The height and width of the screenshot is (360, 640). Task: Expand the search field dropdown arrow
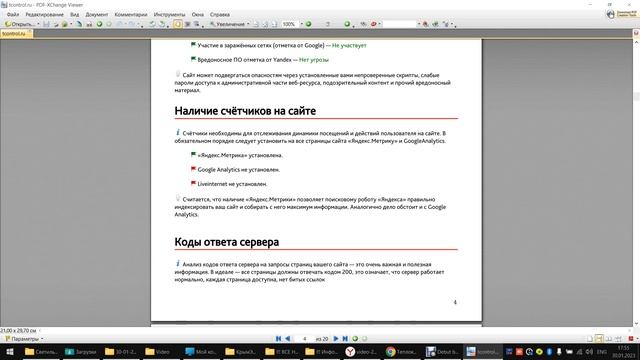[x=419, y=24]
